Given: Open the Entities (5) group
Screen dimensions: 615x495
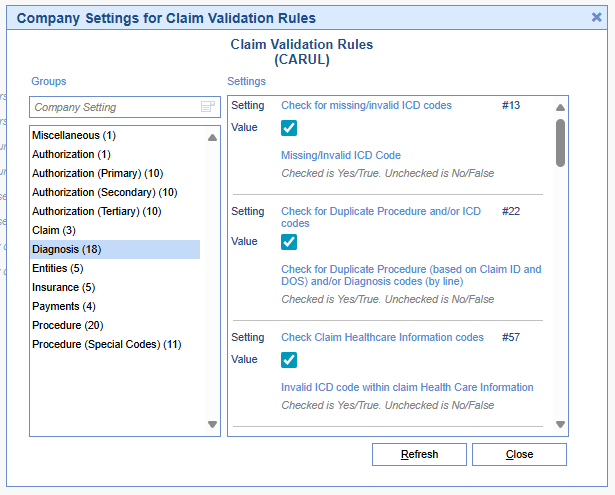Looking at the screenshot, I should [115, 268].
